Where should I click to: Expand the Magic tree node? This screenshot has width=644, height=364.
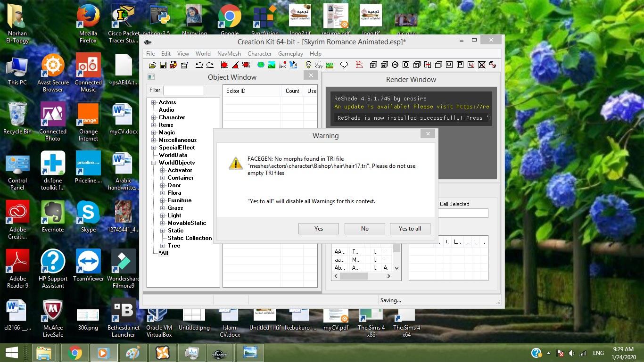(154, 132)
